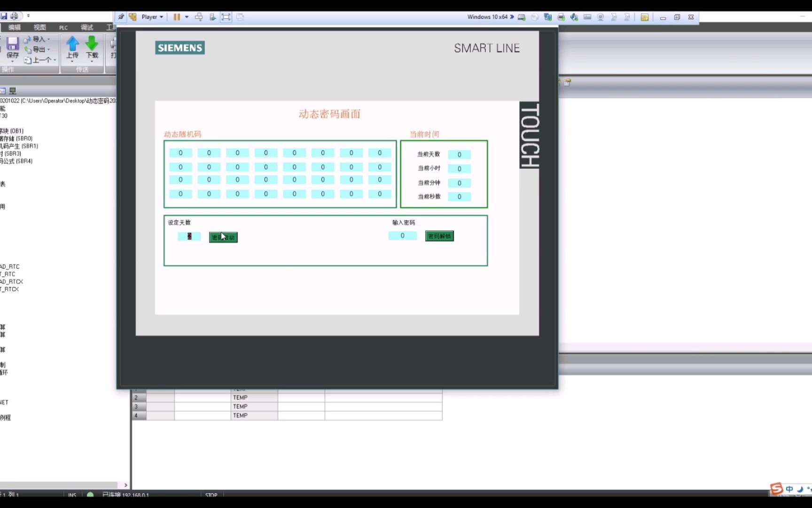The width and height of the screenshot is (812, 508).
Task: Click the TEMP cell in variable table row 2
Action: pyautogui.click(x=254, y=397)
